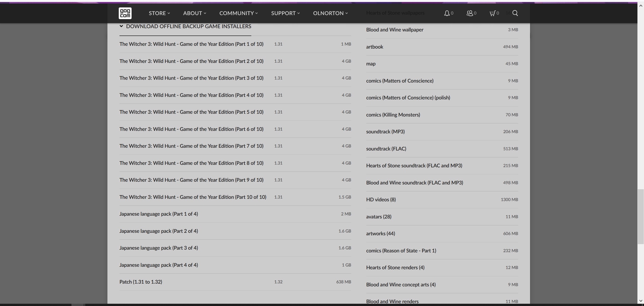
Task: Download soundtrack (MP3)
Action: pos(442,132)
